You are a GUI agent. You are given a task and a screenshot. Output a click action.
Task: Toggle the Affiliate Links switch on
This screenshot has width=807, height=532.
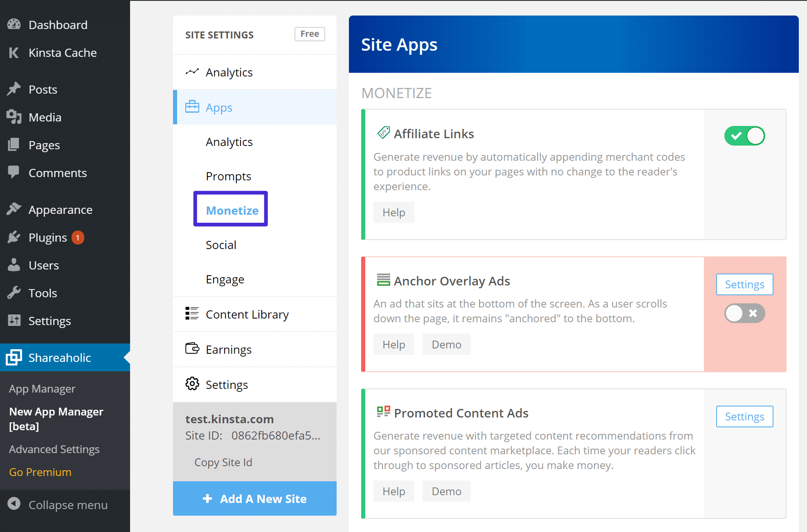[x=744, y=136]
